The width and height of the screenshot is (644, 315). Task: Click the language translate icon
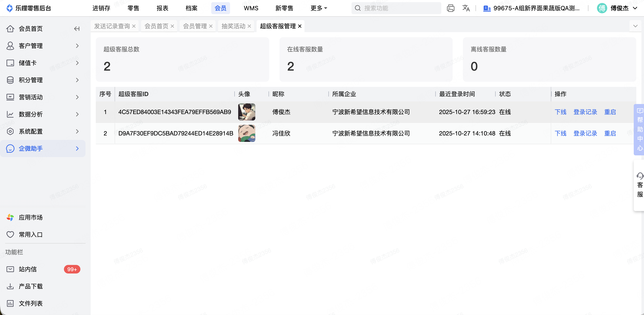[x=466, y=8]
